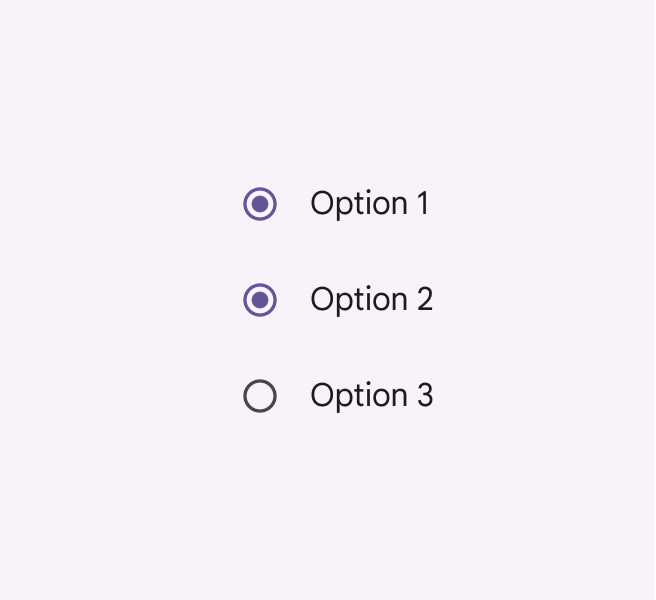This screenshot has width=656, height=600.
Task: Toggle the bottom radio button in the list
Action: [260, 396]
